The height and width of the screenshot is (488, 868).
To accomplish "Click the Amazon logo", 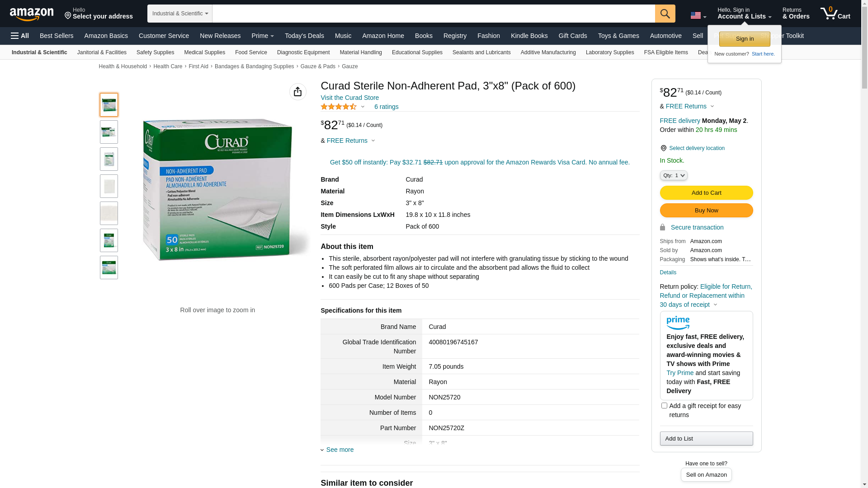I will click(32, 14).
